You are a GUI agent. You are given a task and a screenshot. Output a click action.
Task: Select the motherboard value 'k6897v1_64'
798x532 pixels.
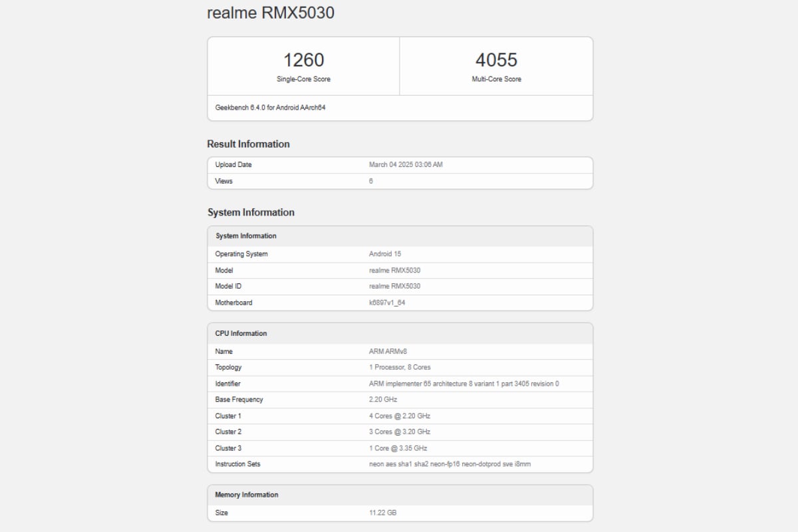[387, 303]
